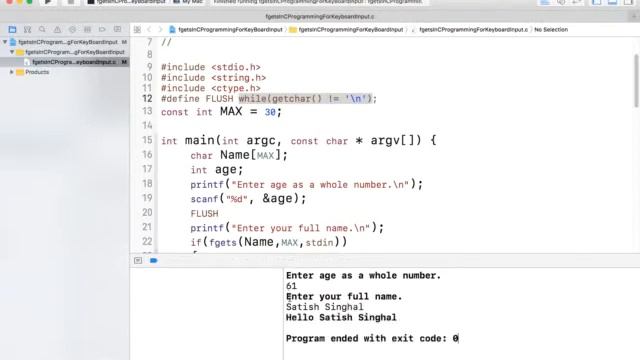Click the if(fgets(Name,MAX,stdin)) line
The height and width of the screenshot is (360, 640).
pyautogui.click(x=269, y=242)
